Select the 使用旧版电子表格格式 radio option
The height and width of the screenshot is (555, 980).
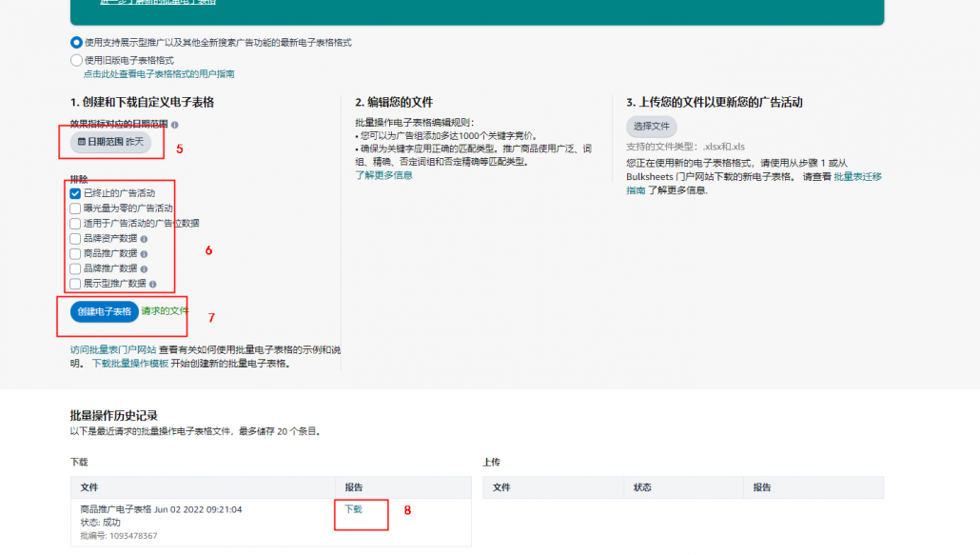[76, 60]
